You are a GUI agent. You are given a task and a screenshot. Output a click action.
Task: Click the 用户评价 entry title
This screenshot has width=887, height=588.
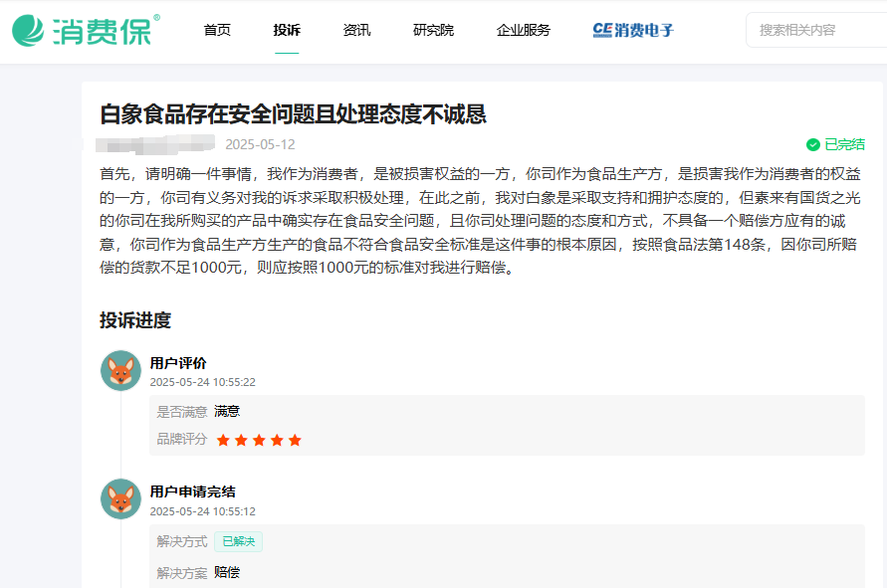178,363
